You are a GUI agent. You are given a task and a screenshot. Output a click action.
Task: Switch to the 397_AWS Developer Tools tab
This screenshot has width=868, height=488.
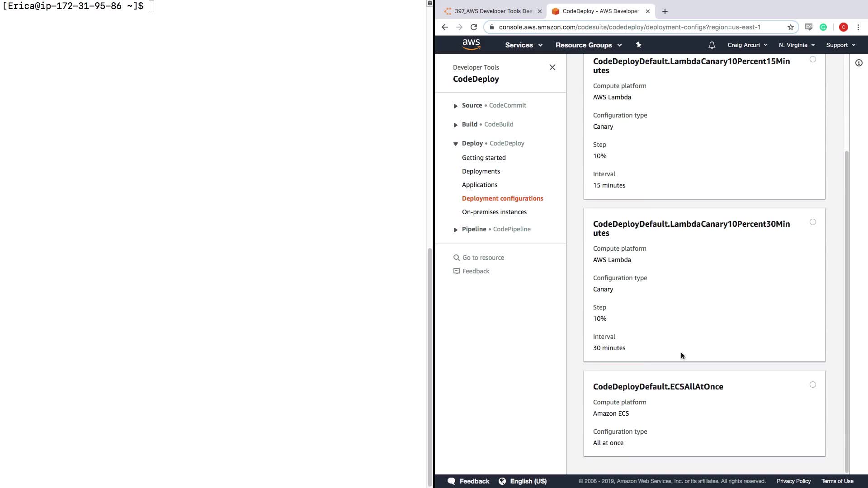(x=492, y=11)
